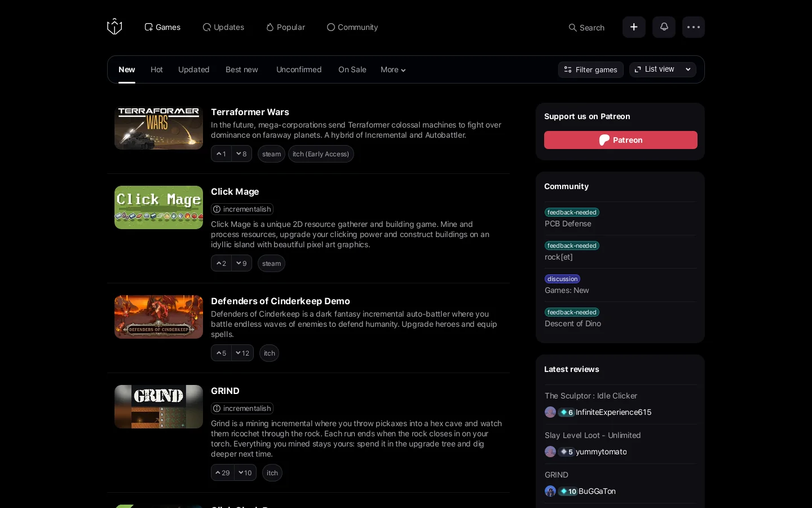Viewport: 812px width, 508px height.
Task: Switch to the On Sale tab
Action: [x=352, y=69]
